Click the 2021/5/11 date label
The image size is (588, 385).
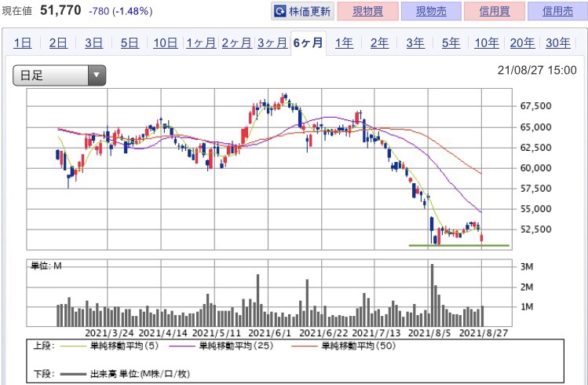click(217, 333)
